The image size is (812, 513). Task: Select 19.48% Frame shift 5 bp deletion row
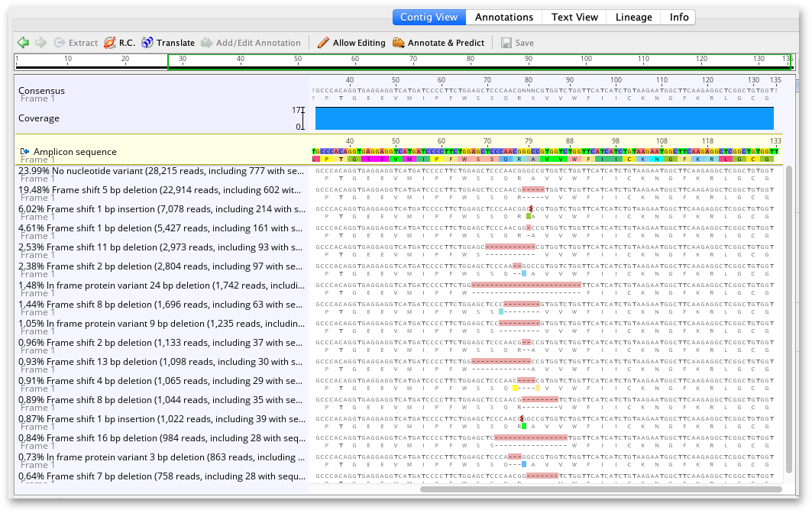coord(160,190)
